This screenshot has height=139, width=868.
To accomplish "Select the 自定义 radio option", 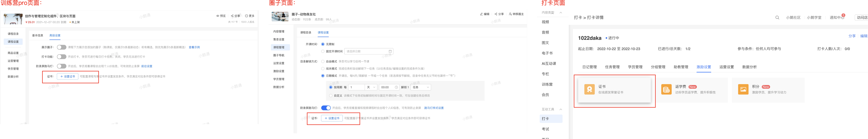I will 331,95.
